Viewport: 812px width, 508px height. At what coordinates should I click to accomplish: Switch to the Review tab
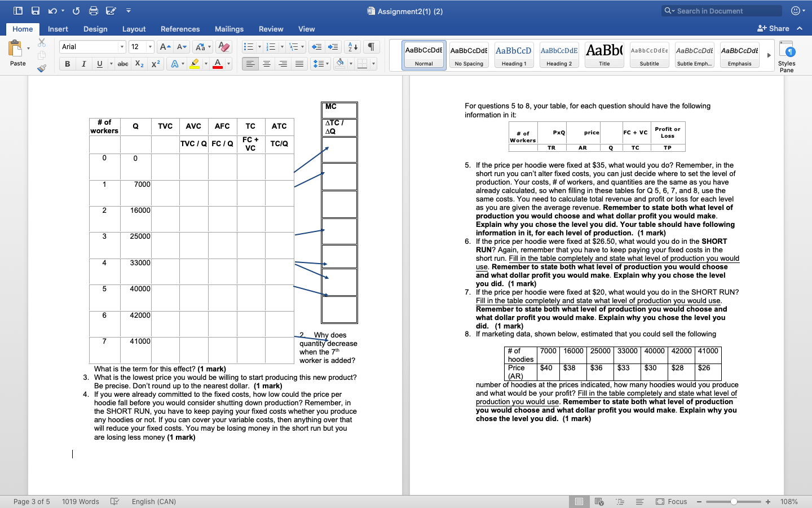(x=271, y=29)
